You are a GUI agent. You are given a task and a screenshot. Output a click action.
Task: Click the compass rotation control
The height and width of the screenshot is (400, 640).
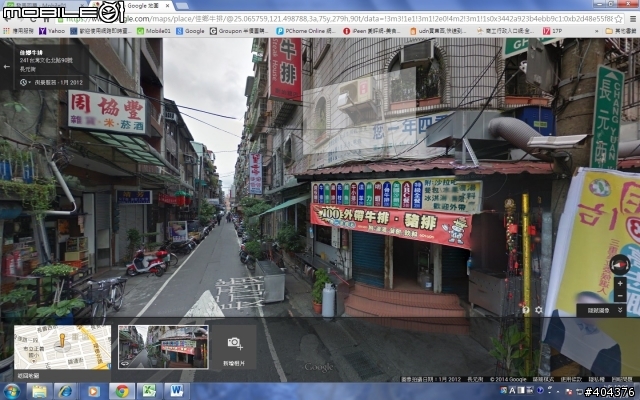(x=620, y=265)
